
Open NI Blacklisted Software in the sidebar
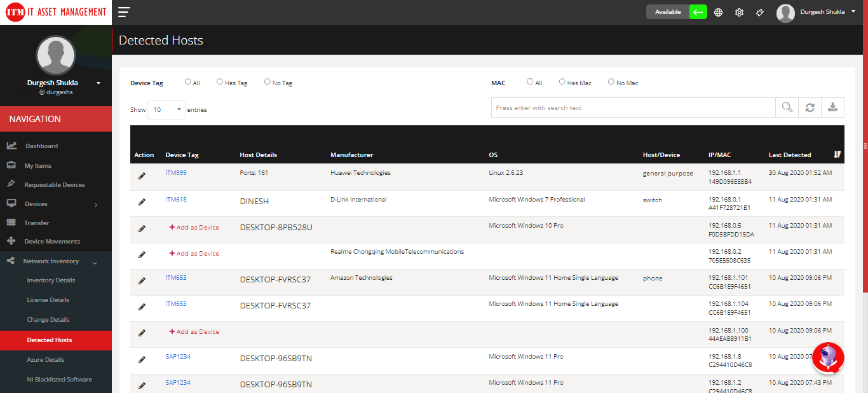[x=60, y=380]
